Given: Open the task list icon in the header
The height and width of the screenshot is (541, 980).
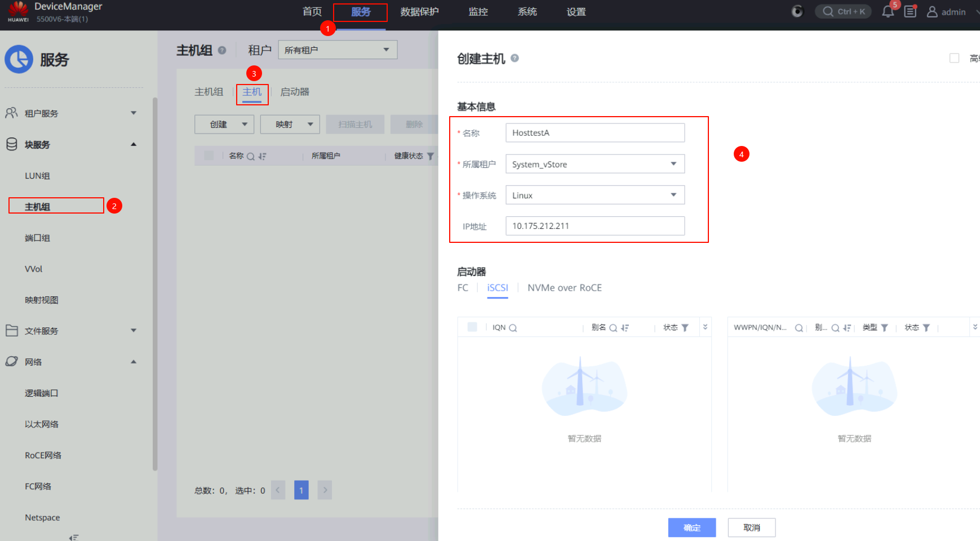Looking at the screenshot, I should coord(910,12).
